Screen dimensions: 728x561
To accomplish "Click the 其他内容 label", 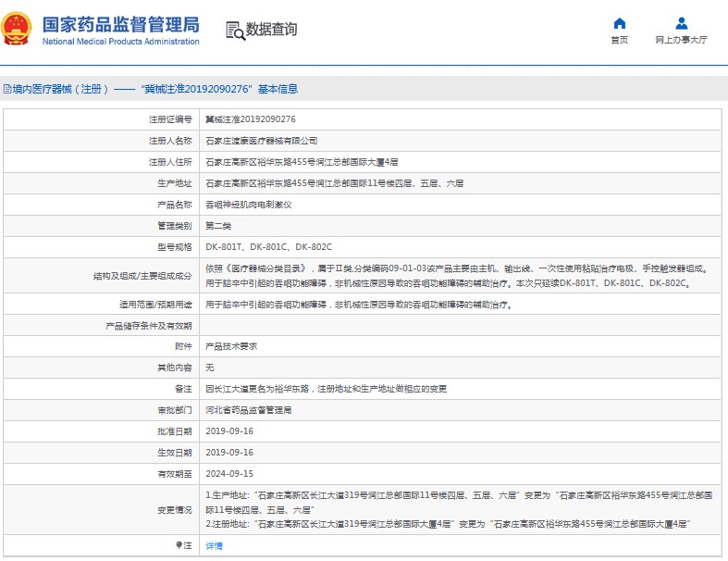I will [x=175, y=368].
